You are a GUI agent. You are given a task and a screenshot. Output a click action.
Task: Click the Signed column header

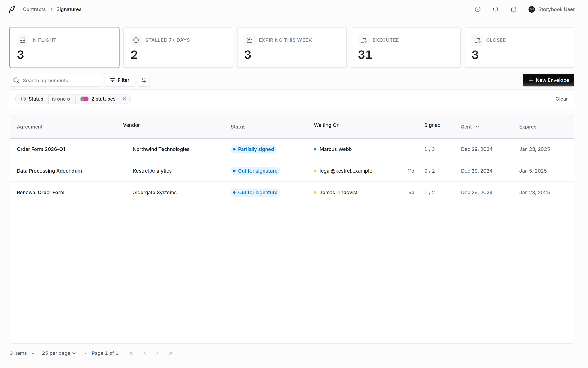tap(432, 125)
